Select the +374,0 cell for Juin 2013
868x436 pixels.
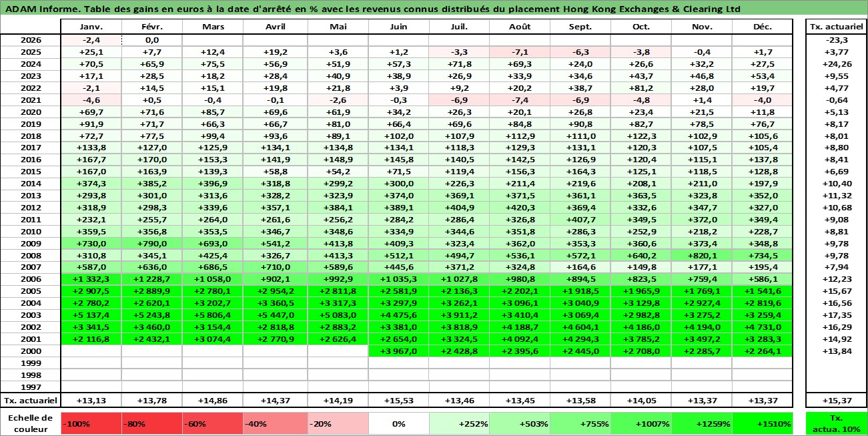click(x=398, y=196)
